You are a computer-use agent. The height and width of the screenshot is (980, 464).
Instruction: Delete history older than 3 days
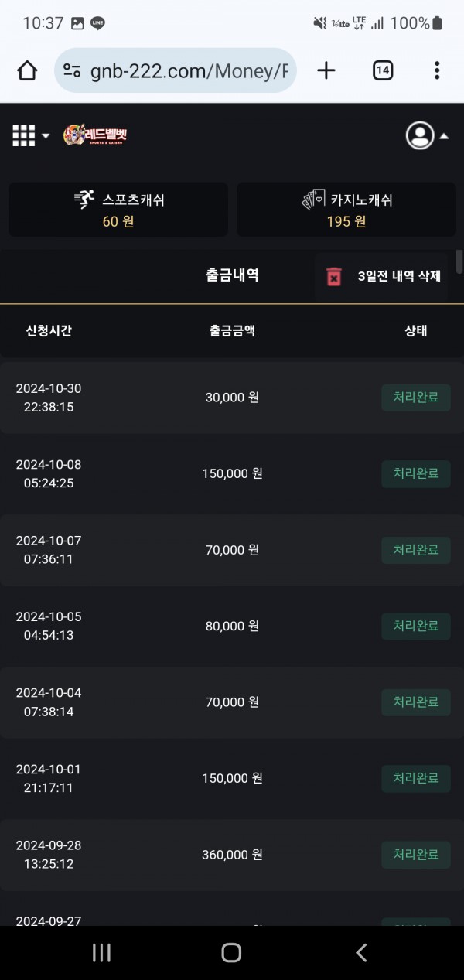399,276
